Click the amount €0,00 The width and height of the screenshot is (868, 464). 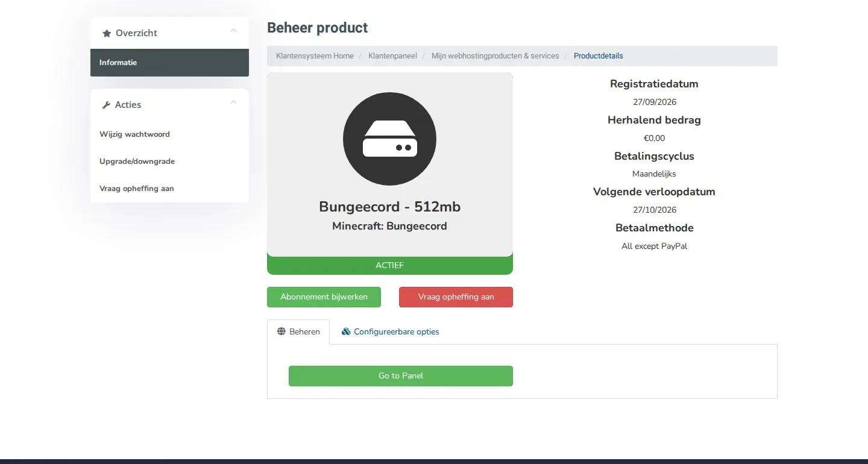(x=655, y=138)
